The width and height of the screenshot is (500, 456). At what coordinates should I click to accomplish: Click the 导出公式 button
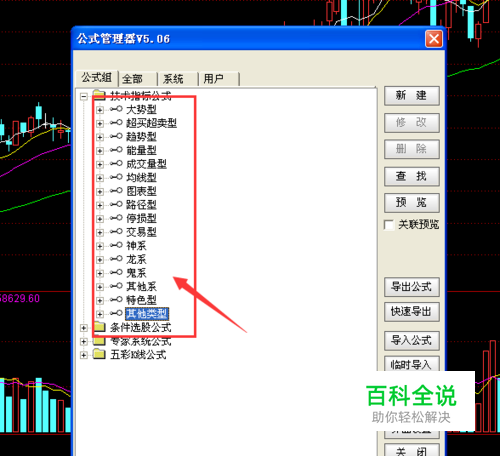click(412, 287)
